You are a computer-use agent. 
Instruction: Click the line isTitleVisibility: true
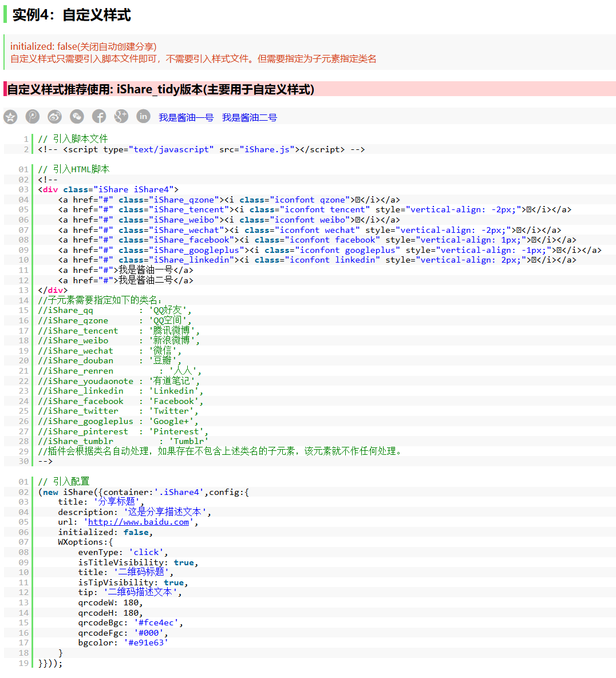point(139,562)
